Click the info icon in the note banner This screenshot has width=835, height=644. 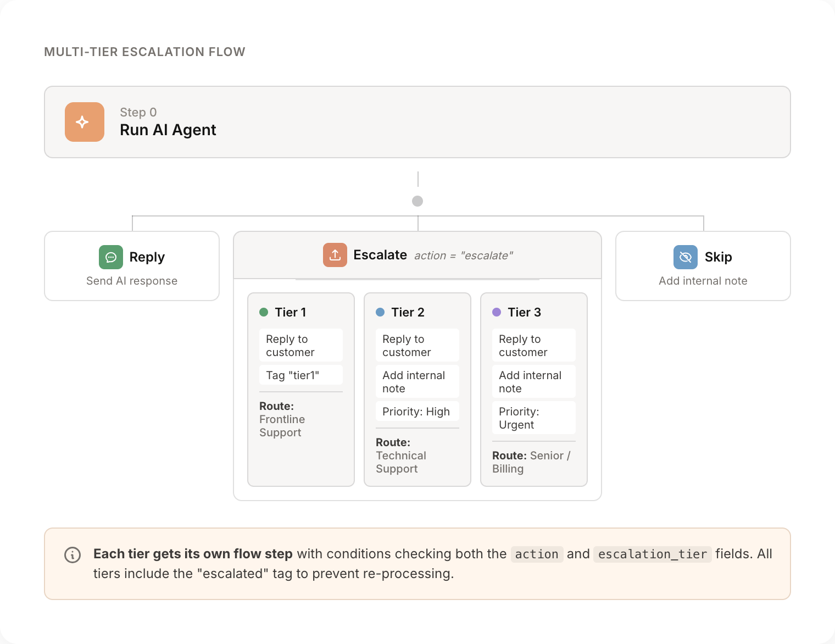pyautogui.click(x=72, y=555)
